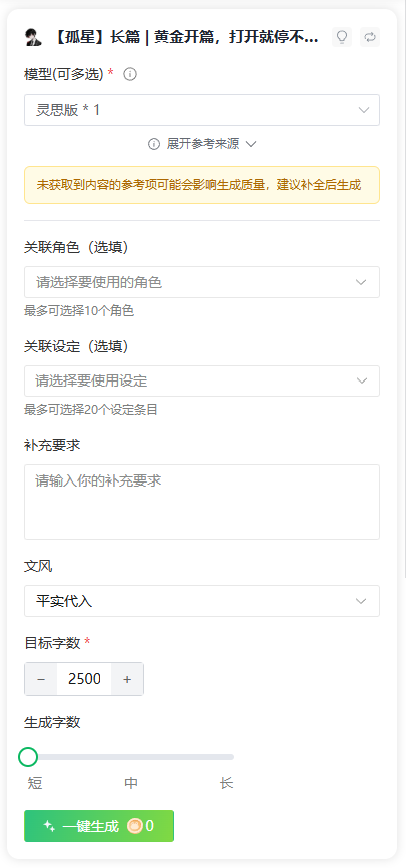Click the lightbulb tips icon
This screenshot has height=868, width=406.
click(x=342, y=37)
